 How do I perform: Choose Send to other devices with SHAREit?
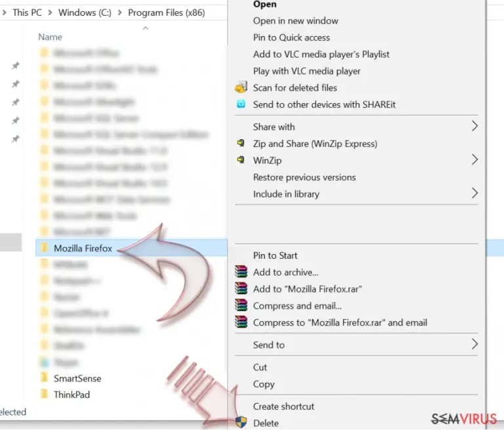coord(324,104)
